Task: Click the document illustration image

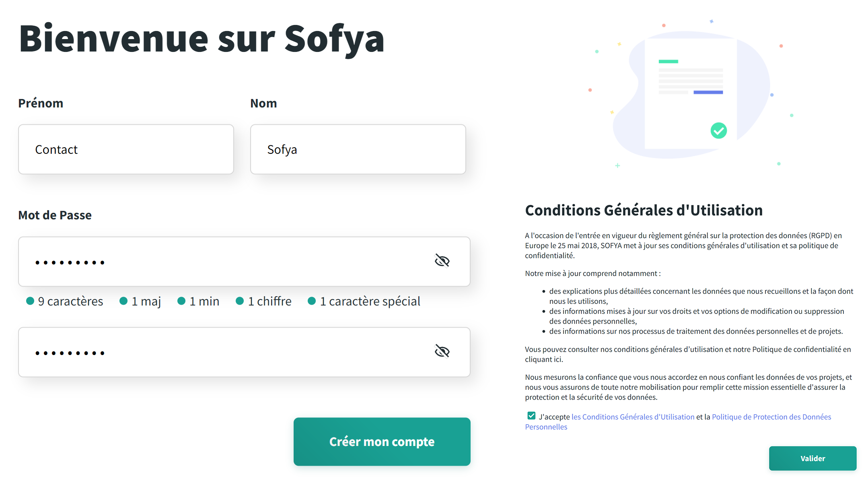Action: point(690,93)
